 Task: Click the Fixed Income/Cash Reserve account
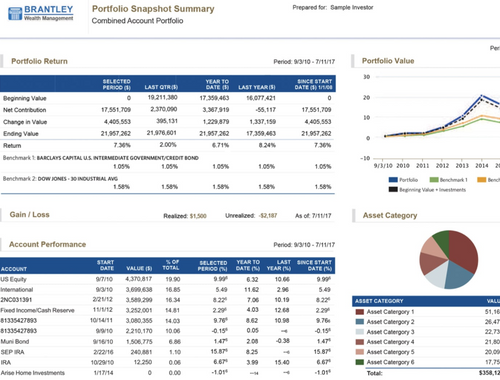click(167, 310)
